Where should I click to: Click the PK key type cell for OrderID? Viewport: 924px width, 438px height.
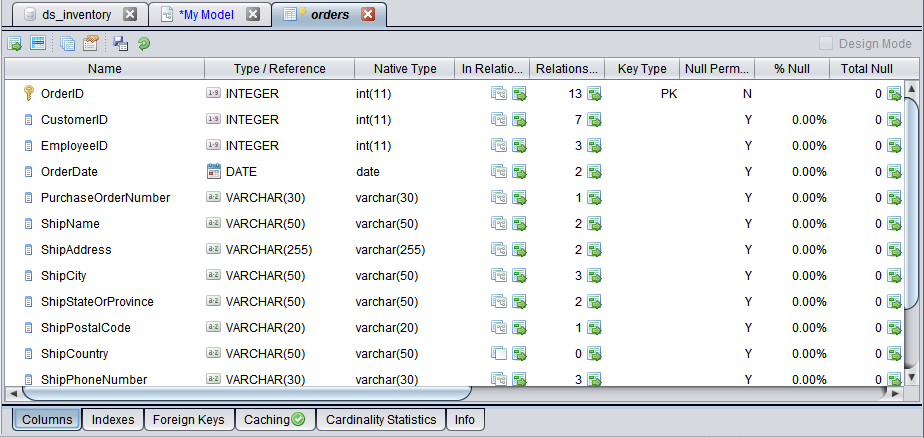coord(669,94)
